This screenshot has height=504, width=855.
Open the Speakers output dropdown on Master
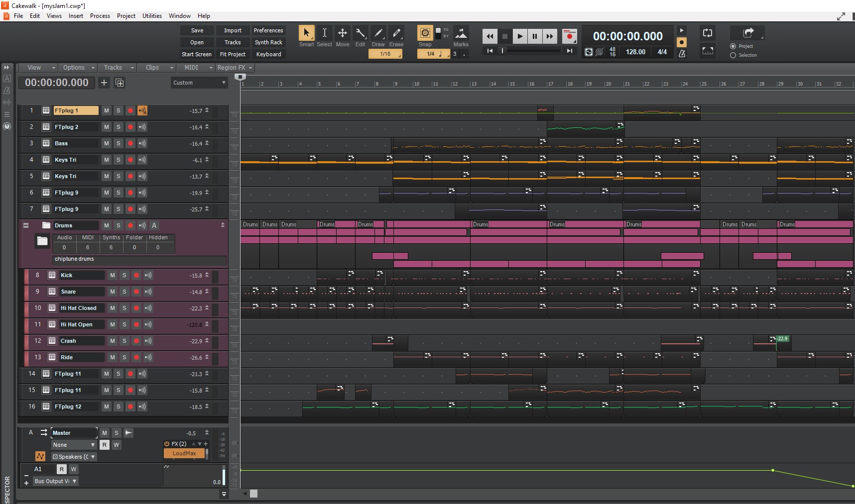pos(74,457)
